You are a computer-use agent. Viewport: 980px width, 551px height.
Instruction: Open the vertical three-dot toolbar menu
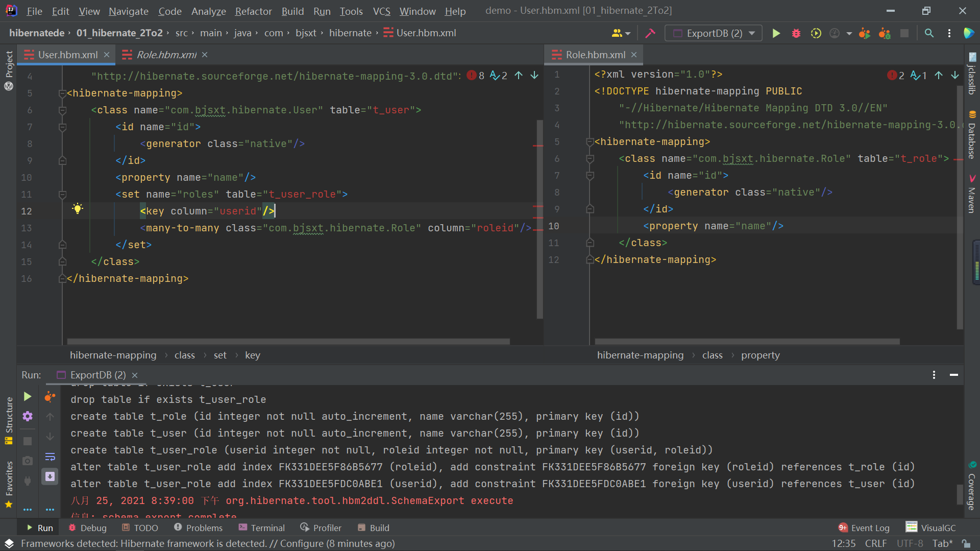click(949, 33)
